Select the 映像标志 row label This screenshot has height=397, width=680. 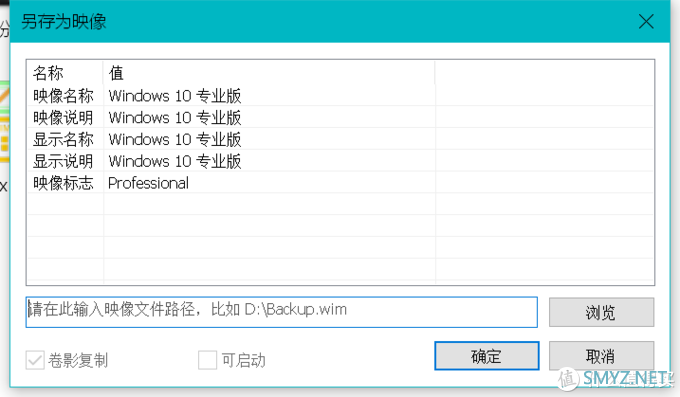coord(63,183)
